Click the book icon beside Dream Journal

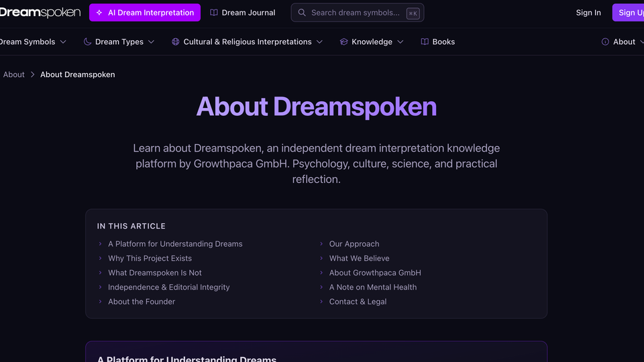point(214,13)
